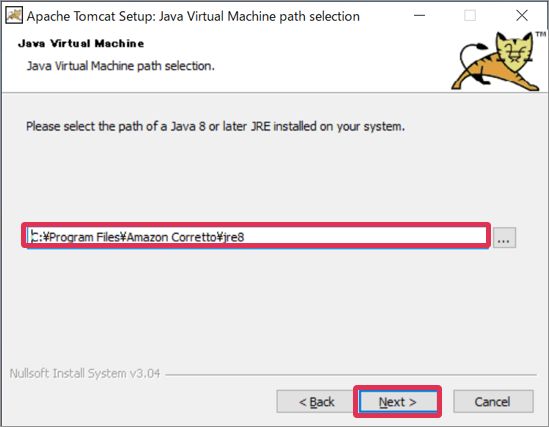Minimize the Apache Tomcat Setup window
This screenshot has height=427, width=549.
[x=419, y=15]
